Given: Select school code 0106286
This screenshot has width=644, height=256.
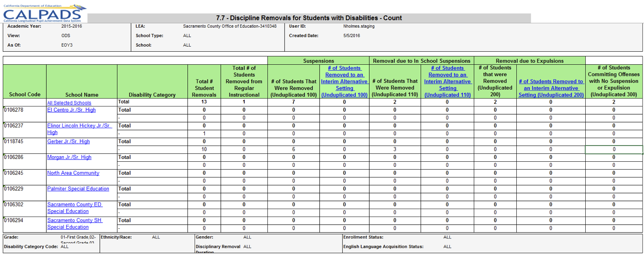Looking at the screenshot, I should [x=14, y=157].
